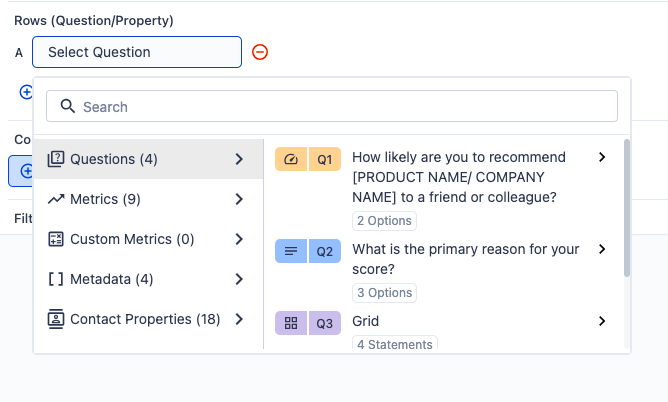Screen dimensions: 668x402
Task: Click the Q1 gauge question type icon
Action: (x=291, y=159)
